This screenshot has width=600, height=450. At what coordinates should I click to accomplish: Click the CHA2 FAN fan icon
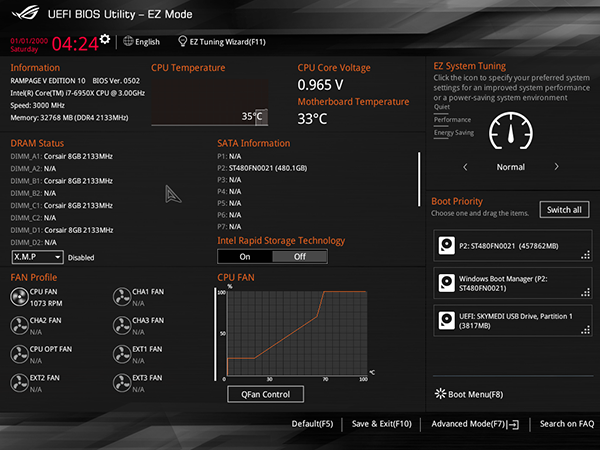19,326
